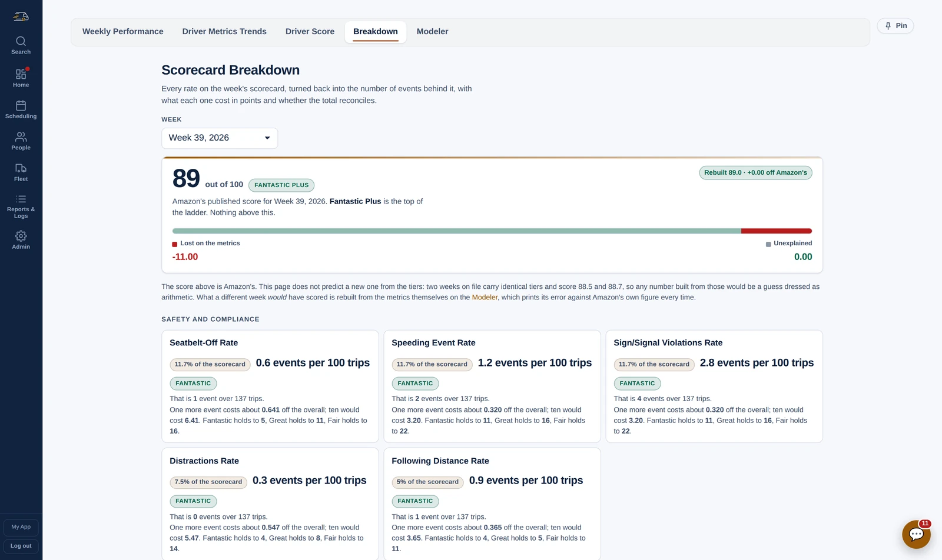The width and height of the screenshot is (942, 560).
Task: Click the red segment of the score bar
Action: (777, 231)
